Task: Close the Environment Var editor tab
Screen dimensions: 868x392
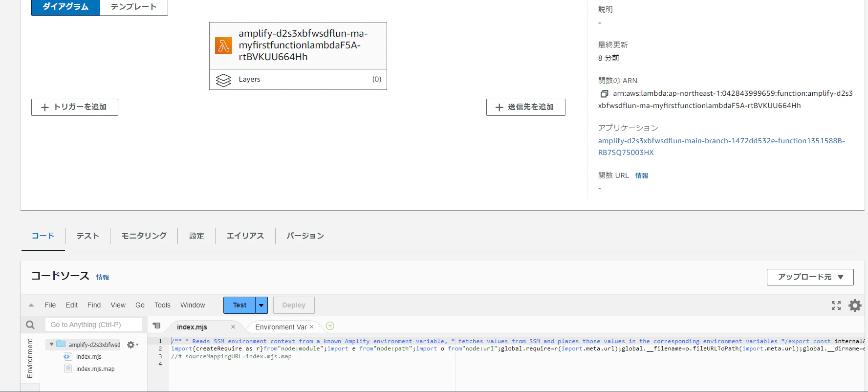Action: (311, 327)
